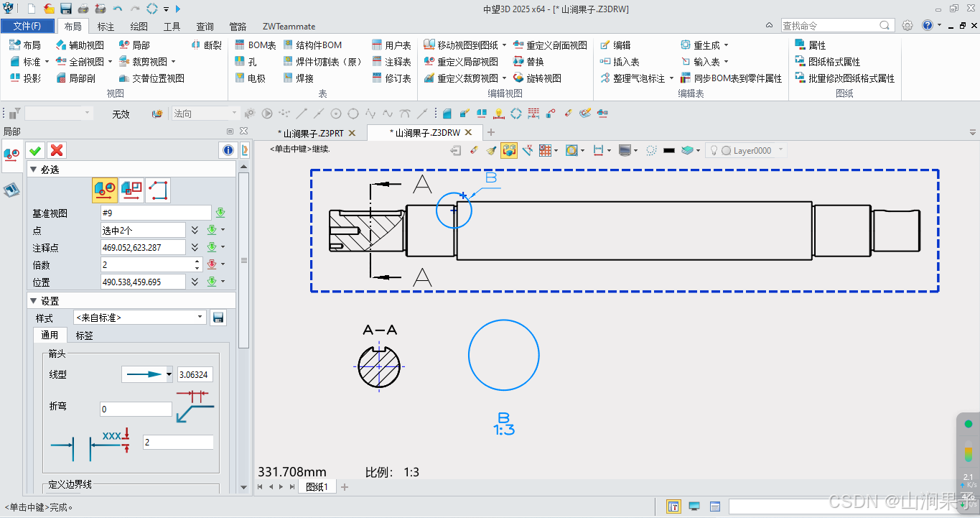Click the green pick arrow beside 基准视图
The height and width of the screenshot is (518, 980).
[x=220, y=213]
